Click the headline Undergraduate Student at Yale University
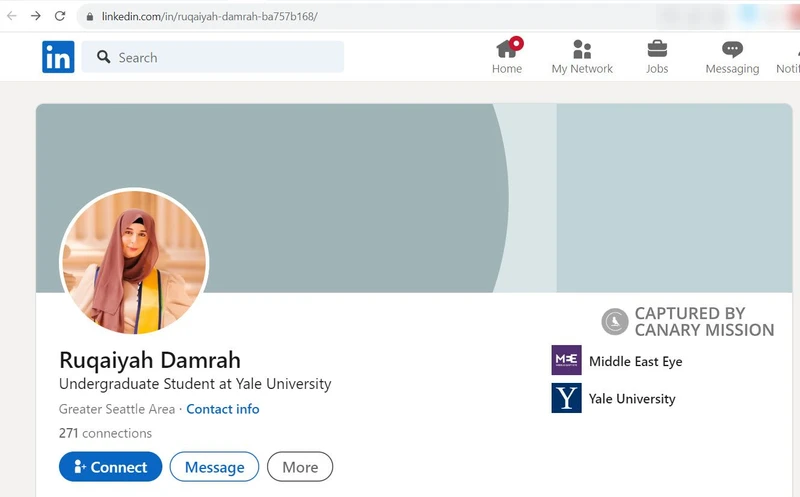This screenshot has height=497, width=800. 195,384
